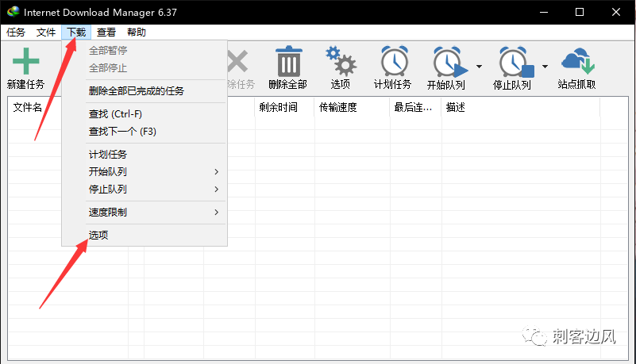
Task: Click 选项 at the menu bottom
Action: click(x=145, y=236)
